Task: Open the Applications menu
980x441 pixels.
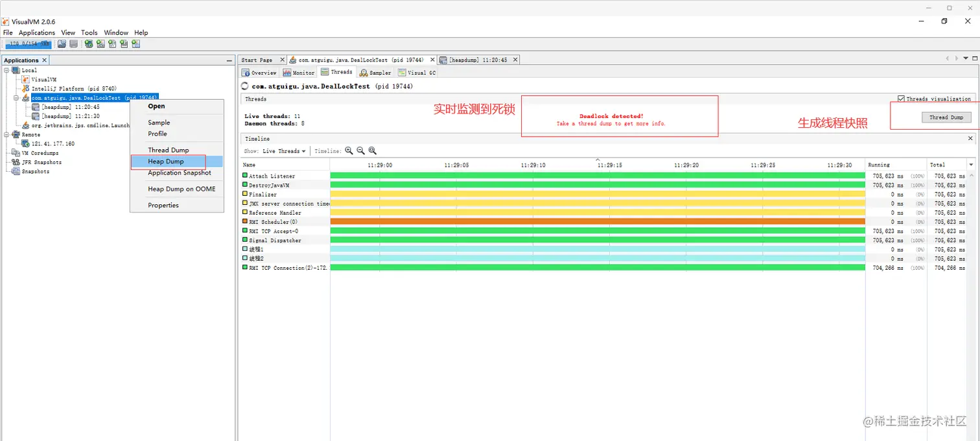Action: pos(37,32)
